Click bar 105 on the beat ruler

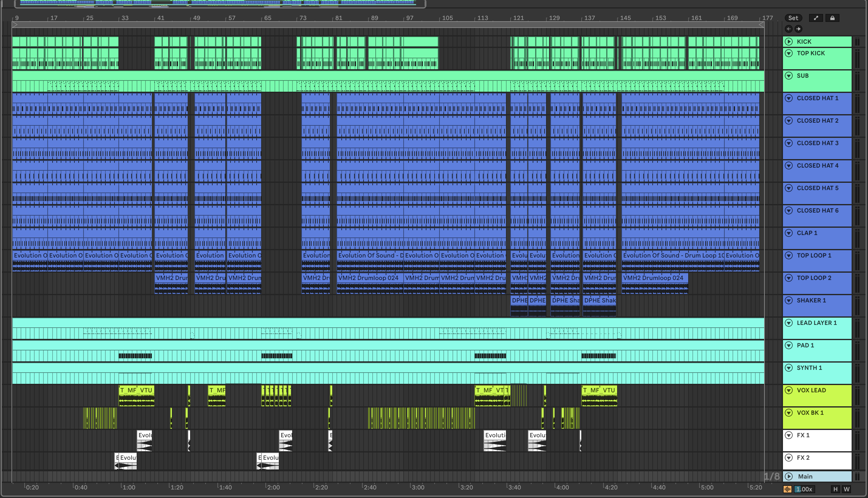pos(447,18)
